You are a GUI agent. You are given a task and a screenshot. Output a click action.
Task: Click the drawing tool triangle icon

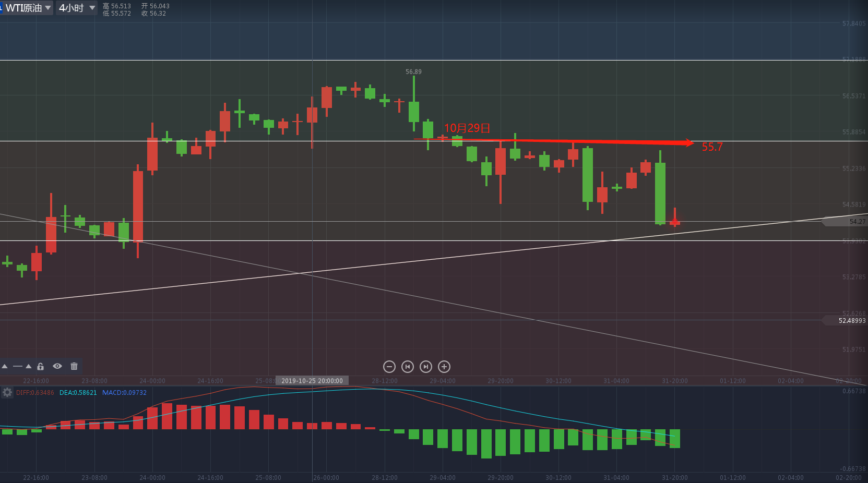point(5,366)
